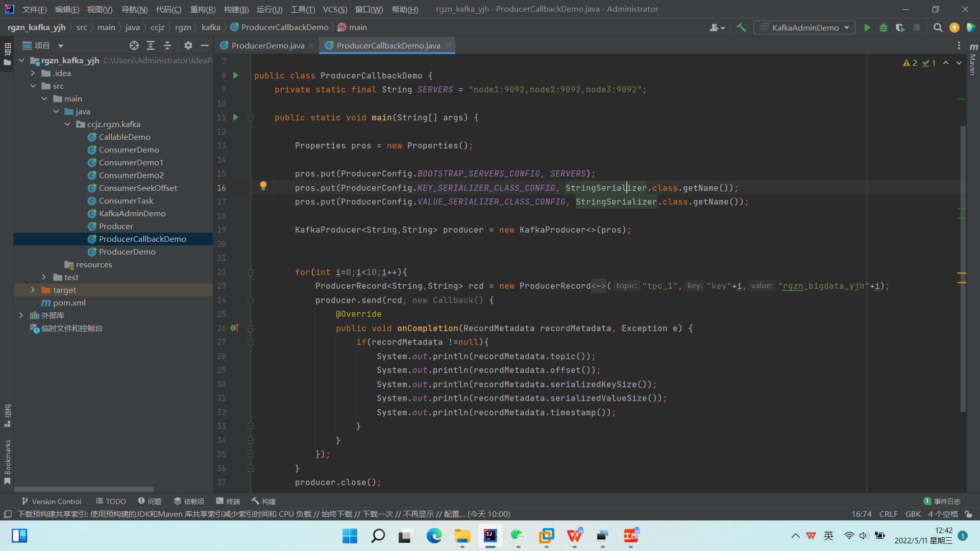Image resolution: width=980 pixels, height=551 pixels.
Task: Open the KafkaAdminDemo run configuration dropdown
Action: (804, 28)
